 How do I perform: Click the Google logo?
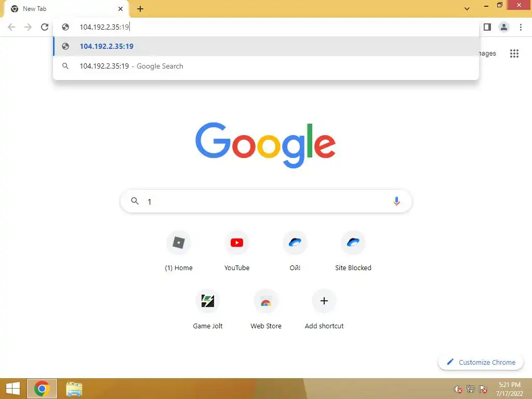coord(265,145)
